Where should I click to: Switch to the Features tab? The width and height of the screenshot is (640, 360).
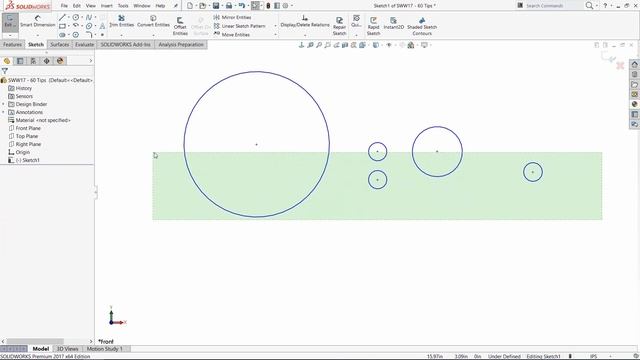pos(12,44)
